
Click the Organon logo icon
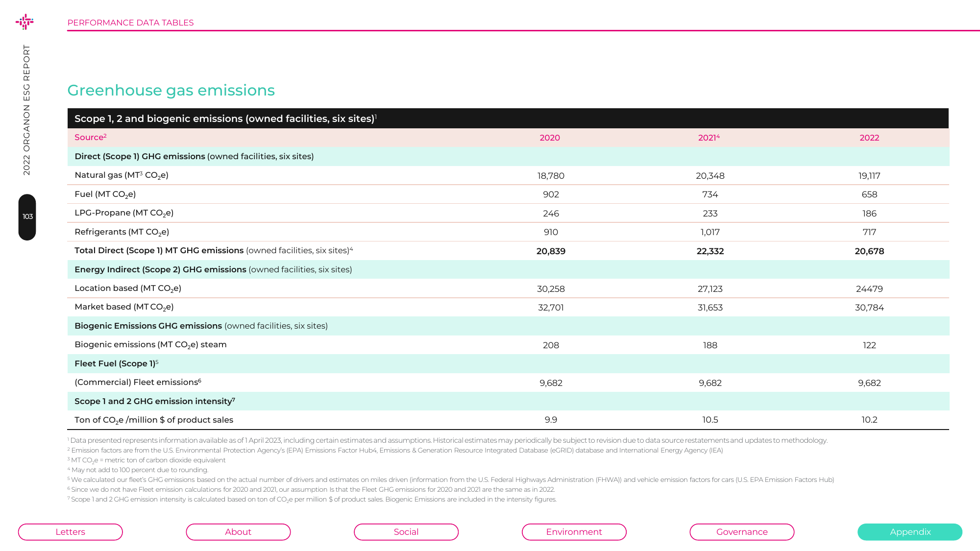pos(24,22)
